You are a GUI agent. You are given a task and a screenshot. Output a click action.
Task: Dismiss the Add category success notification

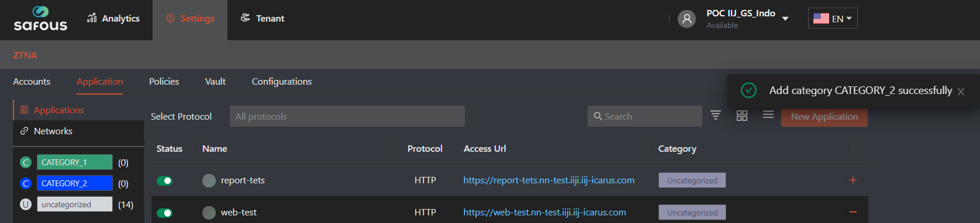click(961, 92)
